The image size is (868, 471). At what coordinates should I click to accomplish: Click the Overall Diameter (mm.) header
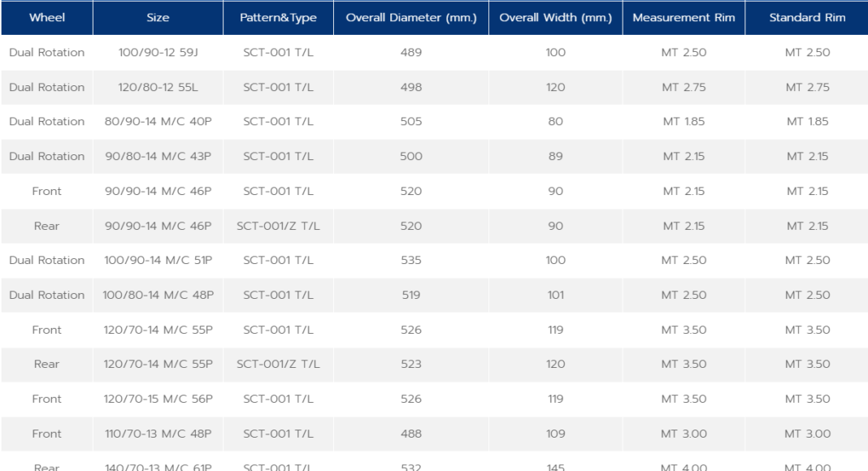(x=411, y=18)
